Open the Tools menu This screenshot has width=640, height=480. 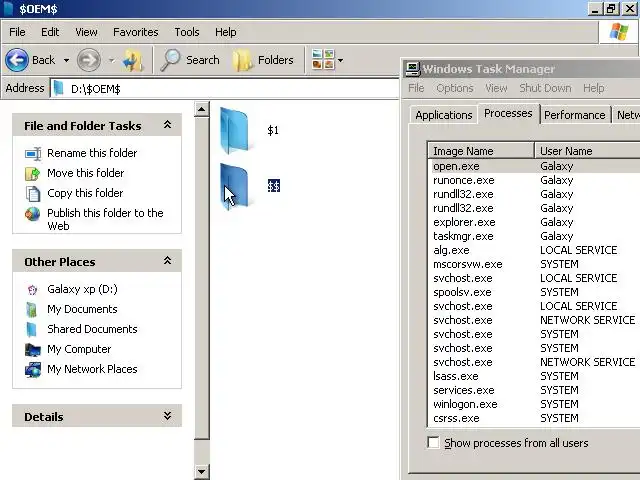tap(187, 32)
